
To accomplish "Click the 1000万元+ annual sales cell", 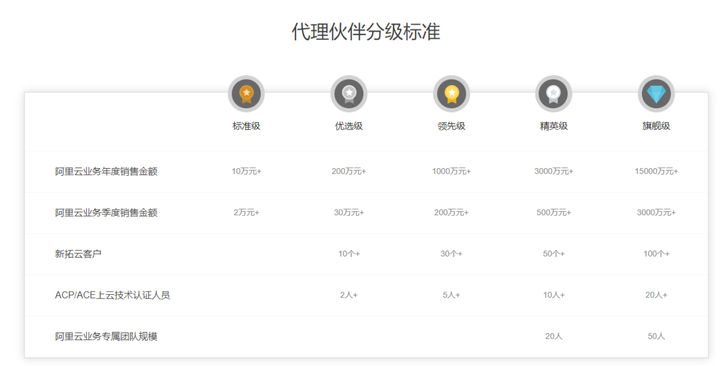I will click(451, 171).
